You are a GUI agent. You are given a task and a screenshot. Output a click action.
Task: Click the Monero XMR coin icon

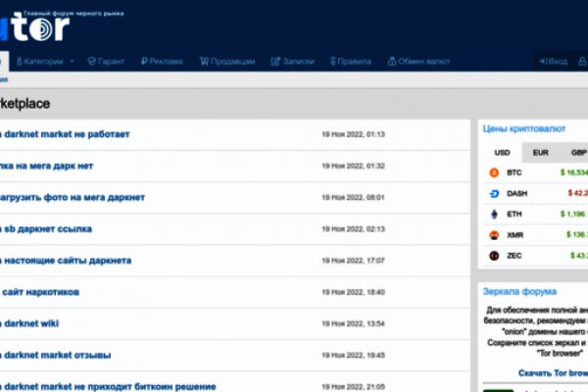click(x=494, y=235)
